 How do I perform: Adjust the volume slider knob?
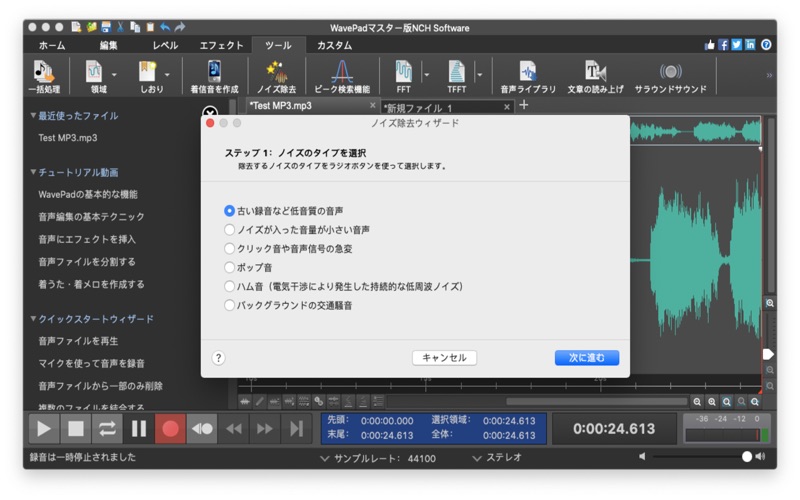747,457
